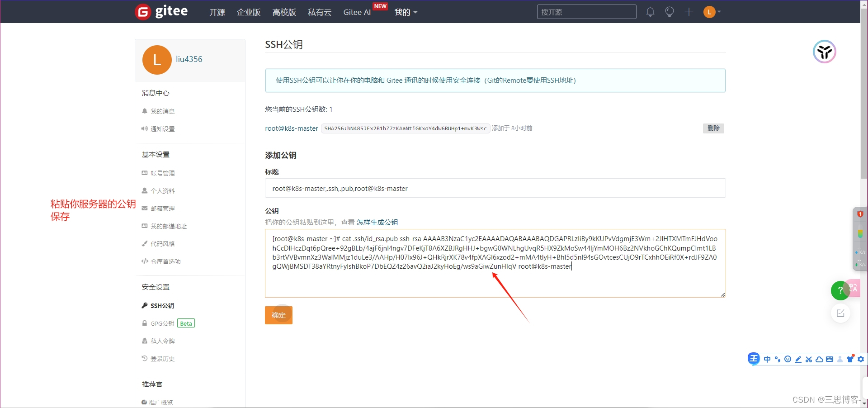
Task: Open the notifications bell icon
Action: [650, 12]
